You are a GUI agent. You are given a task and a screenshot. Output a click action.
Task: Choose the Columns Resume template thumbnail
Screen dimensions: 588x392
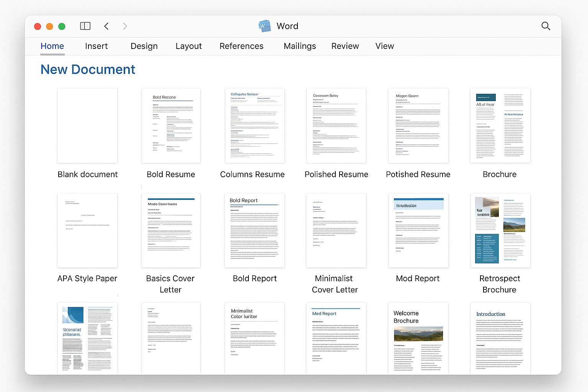[x=255, y=126]
